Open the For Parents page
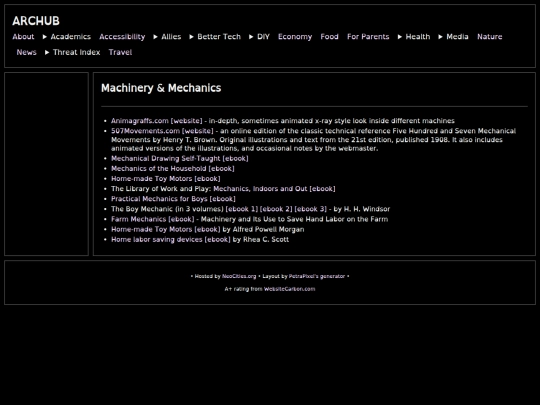This screenshot has width=540, height=405. pyautogui.click(x=368, y=37)
